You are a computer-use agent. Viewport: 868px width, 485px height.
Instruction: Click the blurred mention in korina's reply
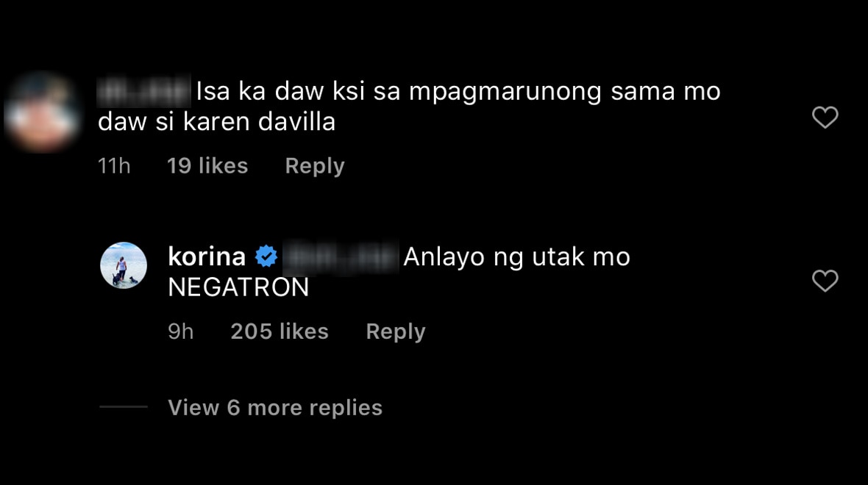tap(341, 257)
